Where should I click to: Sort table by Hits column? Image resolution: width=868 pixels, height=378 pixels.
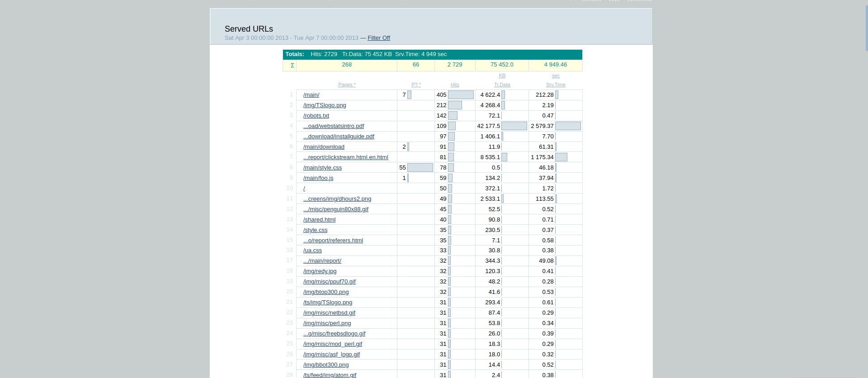pos(455,85)
